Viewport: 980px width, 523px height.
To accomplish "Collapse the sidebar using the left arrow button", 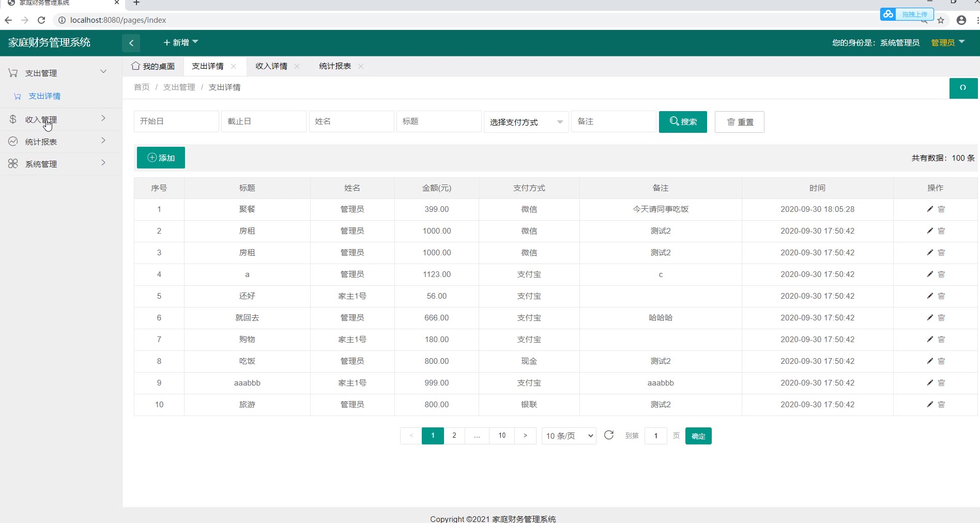I will [x=131, y=43].
